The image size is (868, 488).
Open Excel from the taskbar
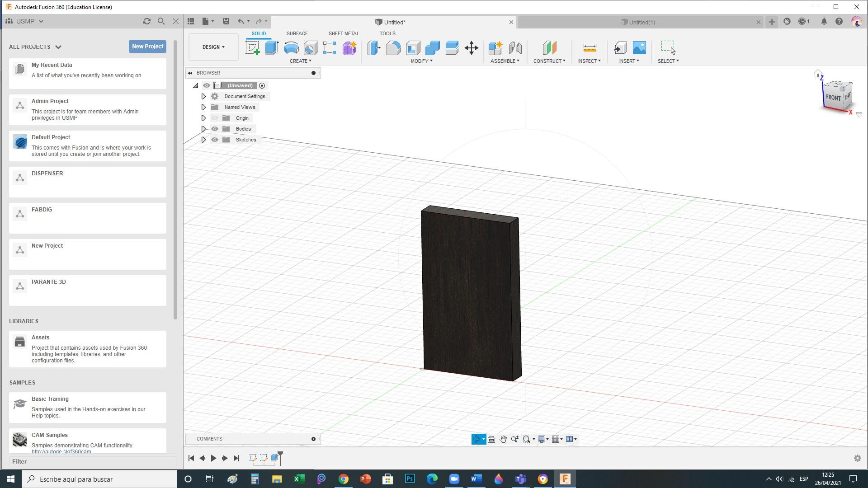(299, 479)
